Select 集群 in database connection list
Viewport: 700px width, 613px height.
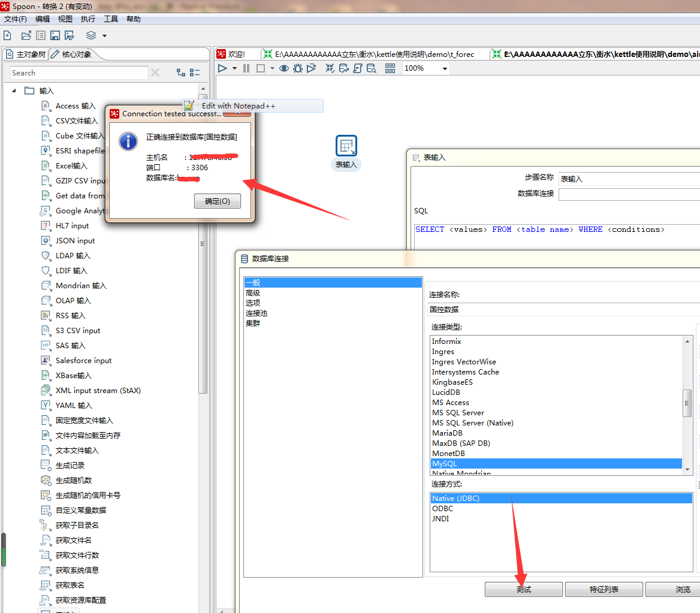[x=253, y=323]
